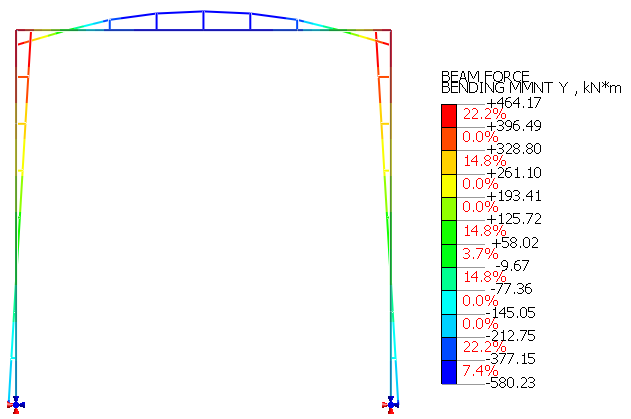This screenshot has width=631, height=419.
Task: Click the amber swatch below +328.80
Action: pyautogui.click(x=449, y=163)
